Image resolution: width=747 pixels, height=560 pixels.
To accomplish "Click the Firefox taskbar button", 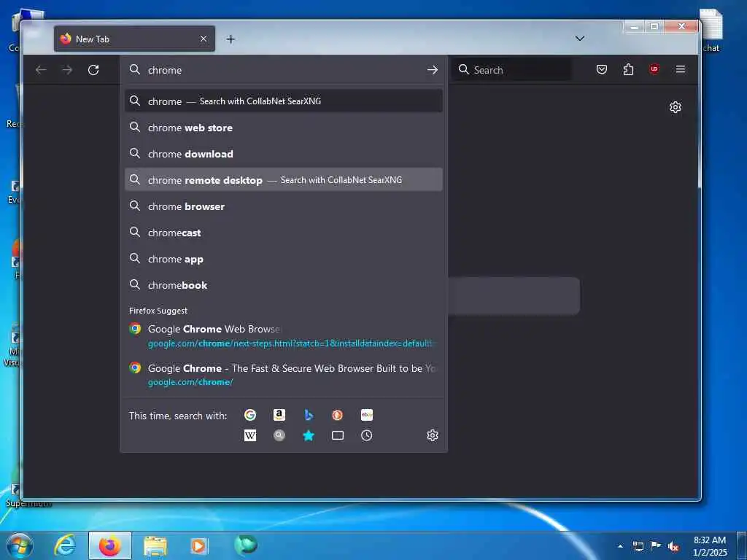I will [x=109, y=545].
